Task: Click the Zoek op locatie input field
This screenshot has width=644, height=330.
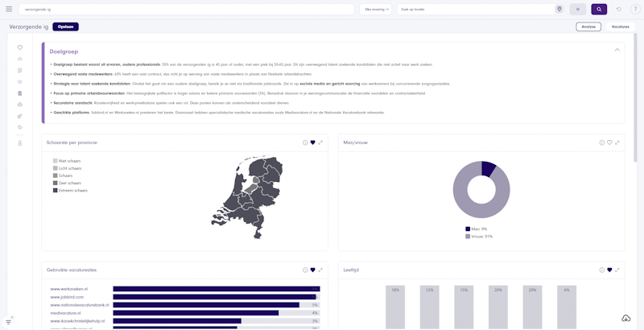Action: click(475, 9)
